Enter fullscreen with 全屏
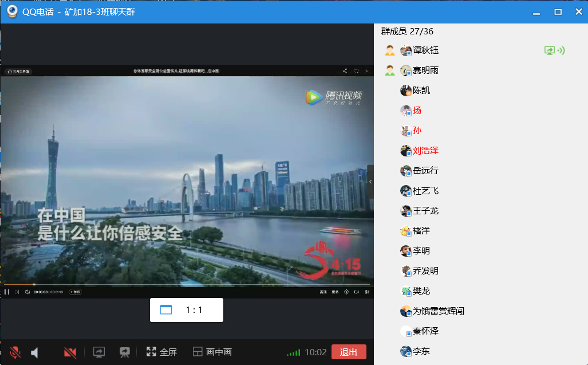 161,352
